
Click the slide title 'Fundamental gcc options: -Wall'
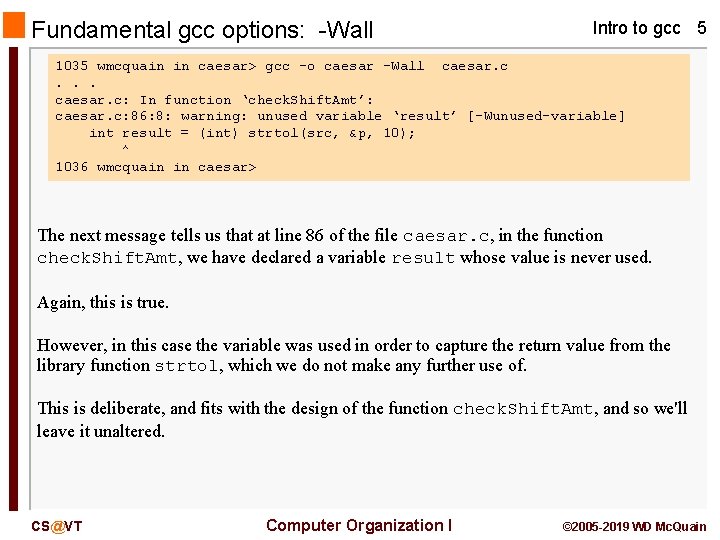click(202, 30)
